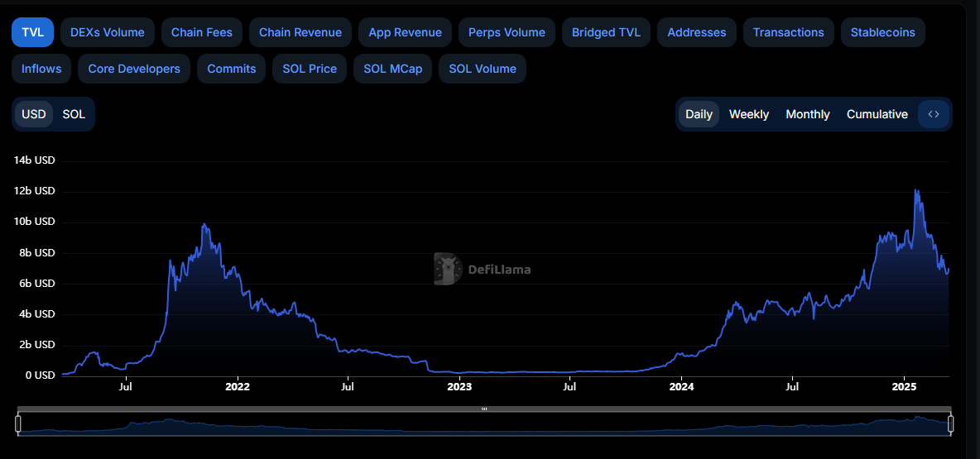This screenshot has height=459, width=980.
Task: Click the 12b USD axis label
Action: coord(35,191)
